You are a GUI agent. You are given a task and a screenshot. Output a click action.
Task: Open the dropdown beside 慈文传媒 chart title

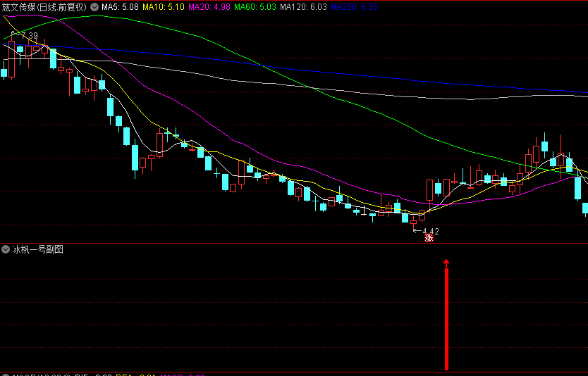pos(95,7)
